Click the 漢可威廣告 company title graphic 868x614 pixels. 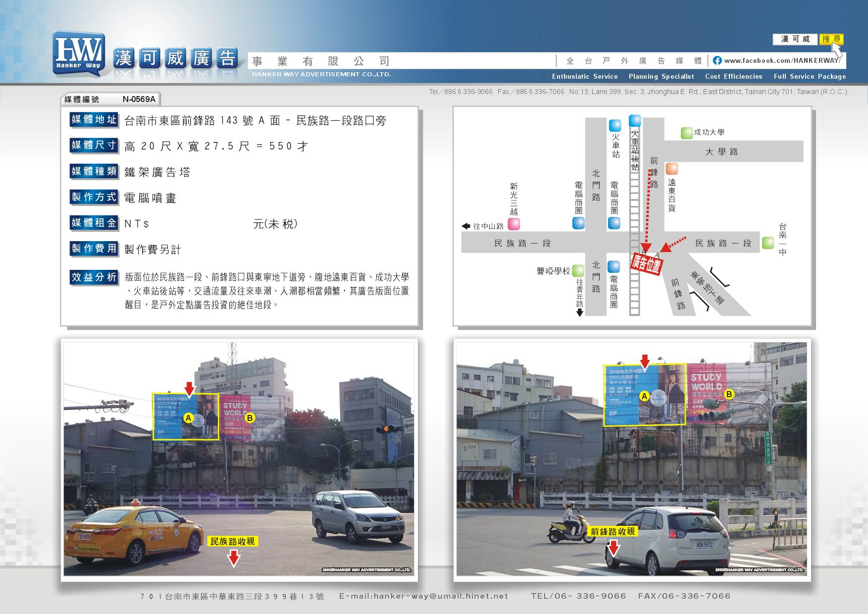click(x=175, y=58)
